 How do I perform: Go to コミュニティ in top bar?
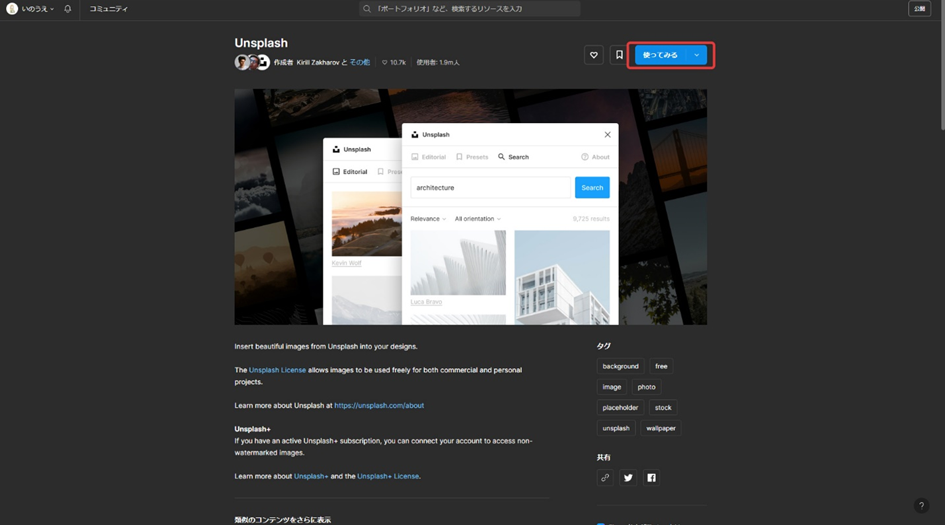pyautogui.click(x=108, y=8)
